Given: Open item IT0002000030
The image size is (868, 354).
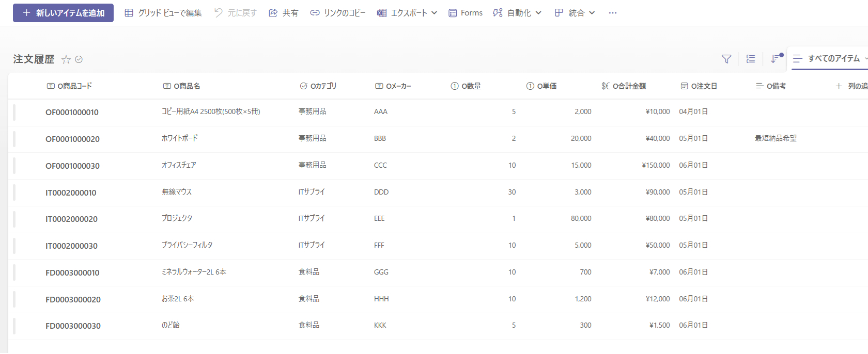Looking at the screenshot, I should point(71,246).
